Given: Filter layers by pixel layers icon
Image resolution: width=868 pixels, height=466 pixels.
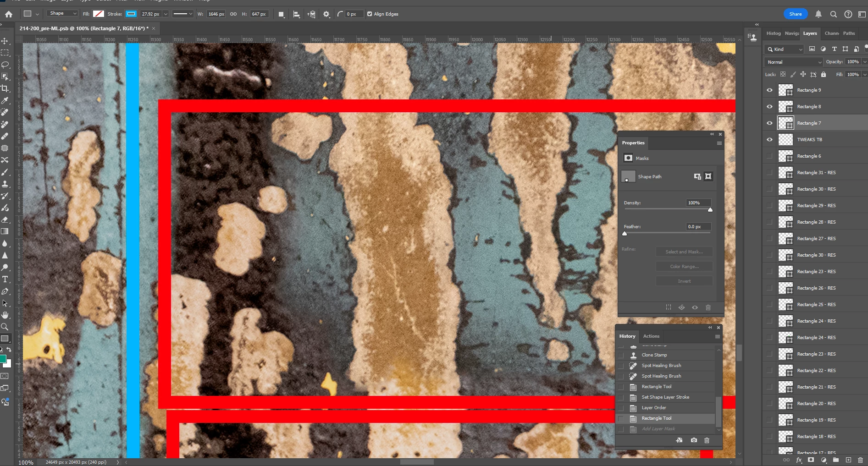Looking at the screenshot, I should [x=812, y=49].
